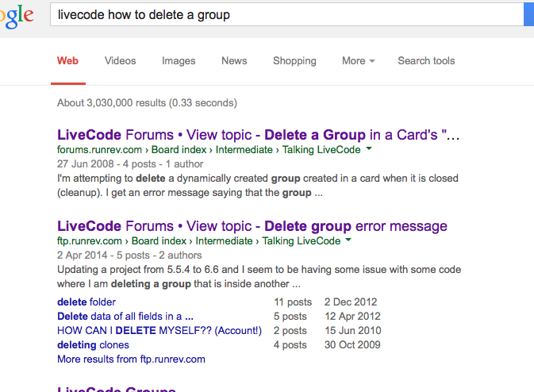Viewport: 534px width, 392px height.
Task: Expand the More dropdown menu
Action: [x=358, y=61]
